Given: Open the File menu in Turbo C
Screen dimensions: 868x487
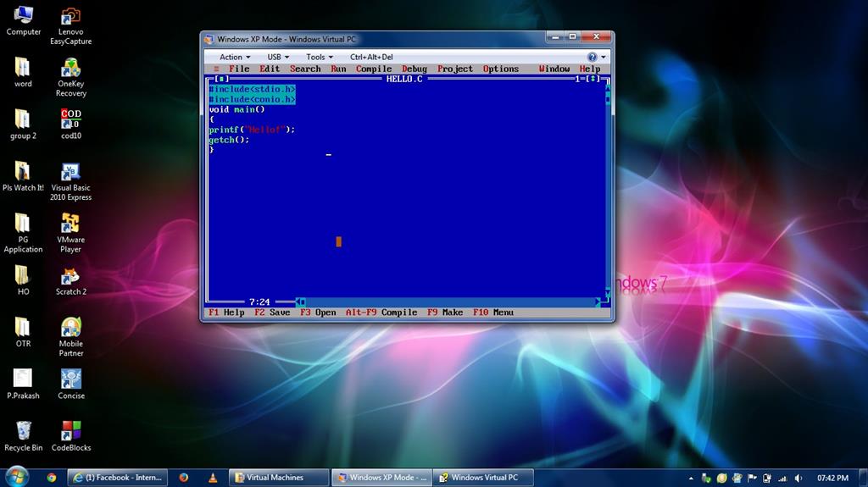Looking at the screenshot, I should click(x=238, y=69).
